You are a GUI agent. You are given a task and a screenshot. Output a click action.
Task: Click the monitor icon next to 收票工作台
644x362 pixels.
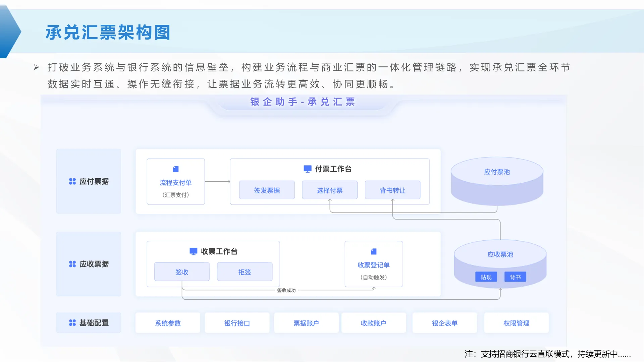(194, 251)
